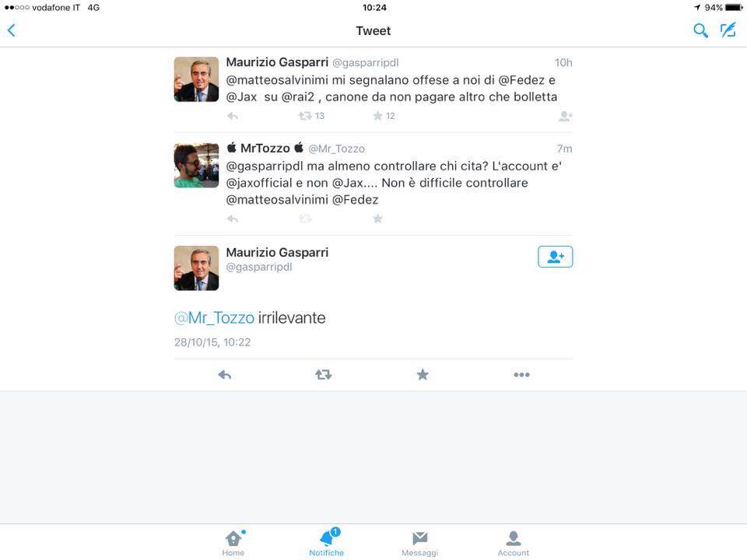Favorite MrTozzo's tweet with the star
This screenshot has width=747, height=560.
click(x=378, y=219)
